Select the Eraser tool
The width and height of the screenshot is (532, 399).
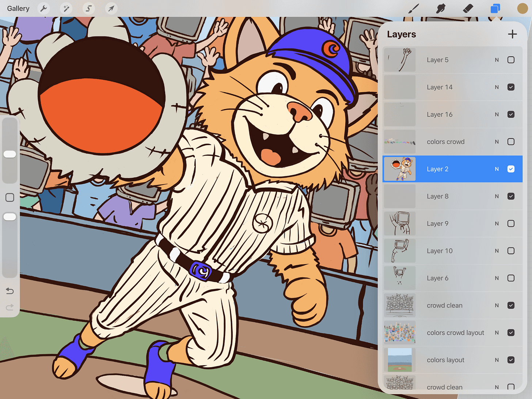tap(468, 8)
